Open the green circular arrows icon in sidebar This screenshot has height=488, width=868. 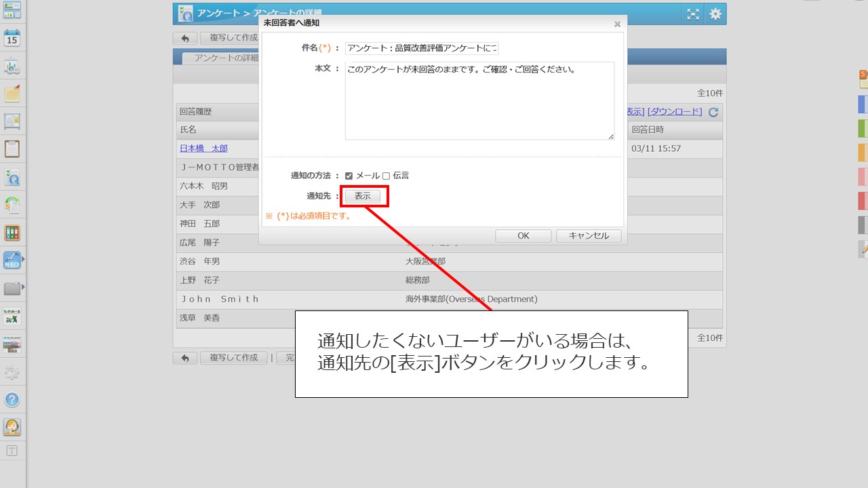[x=12, y=205]
